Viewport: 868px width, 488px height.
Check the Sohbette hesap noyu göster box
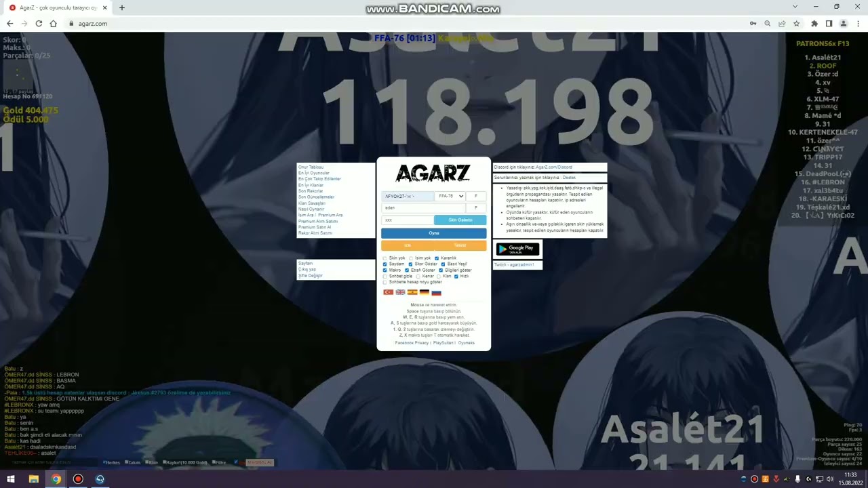385,282
